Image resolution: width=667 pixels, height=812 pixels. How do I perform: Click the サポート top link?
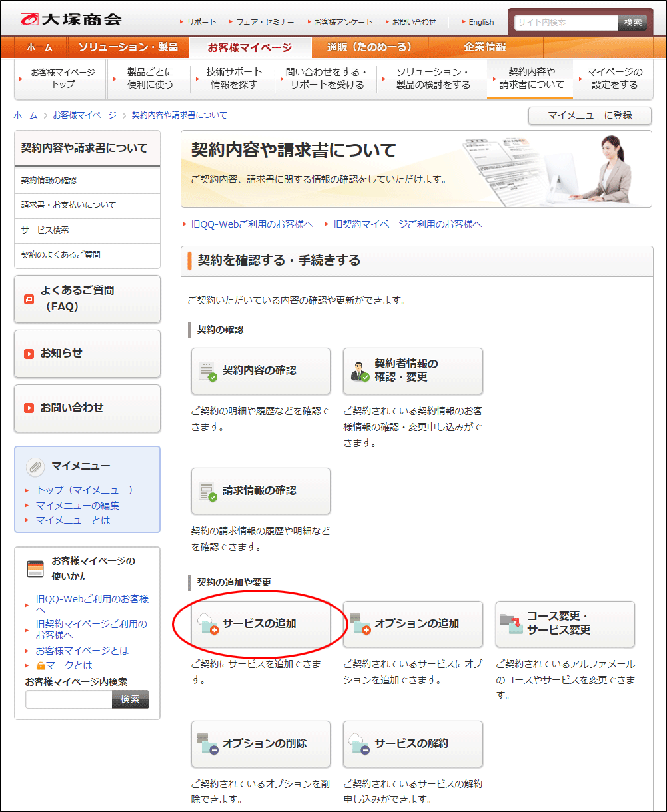pos(201,22)
